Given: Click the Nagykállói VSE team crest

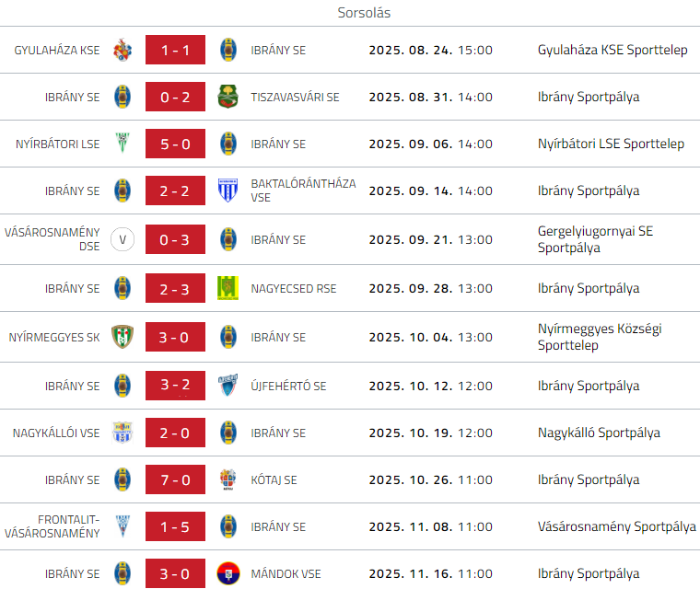Looking at the screenshot, I should [122, 433].
